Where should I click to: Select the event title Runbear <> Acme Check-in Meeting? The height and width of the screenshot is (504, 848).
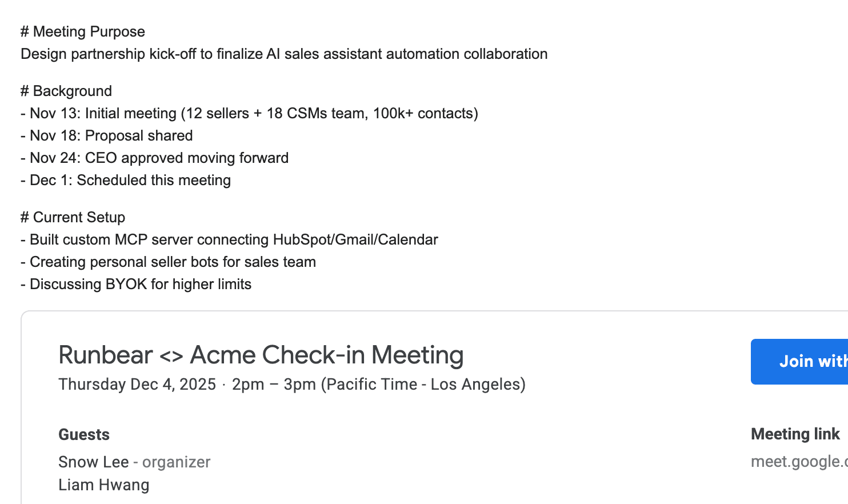[261, 355]
